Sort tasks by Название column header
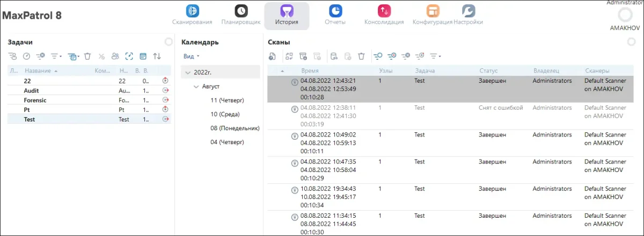 (38, 71)
